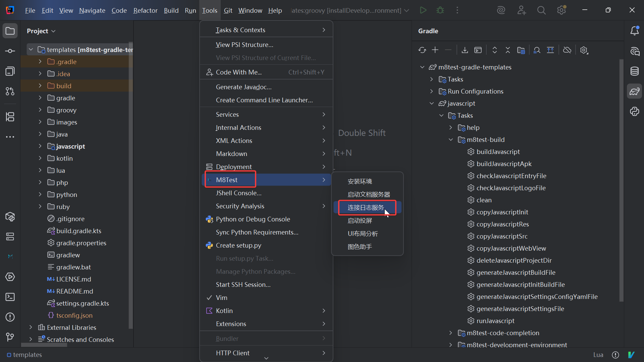Open the Project view dropdown
The height and width of the screenshot is (362, 644).
point(41,31)
